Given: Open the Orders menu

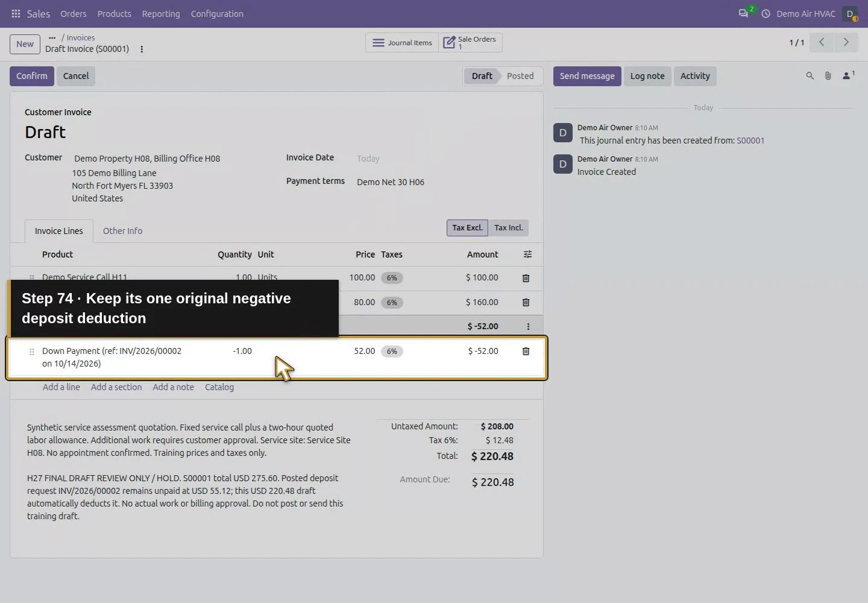Looking at the screenshot, I should pos(74,14).
